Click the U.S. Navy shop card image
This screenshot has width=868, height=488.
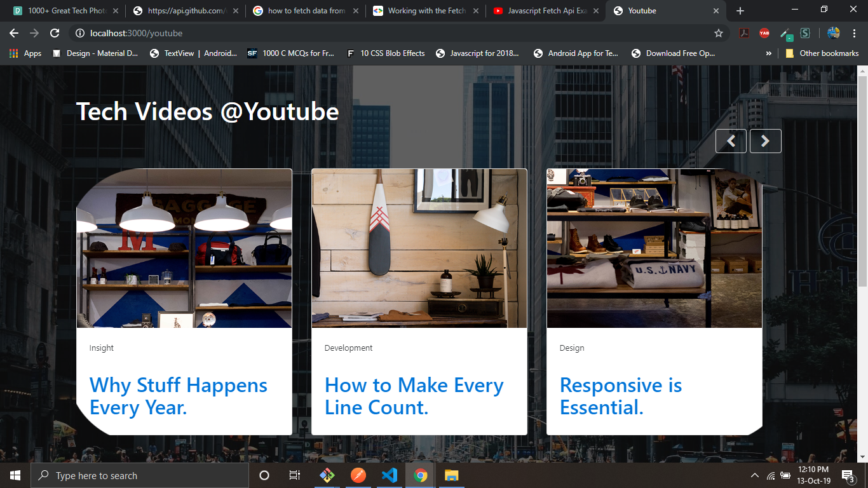coord(654,248)
